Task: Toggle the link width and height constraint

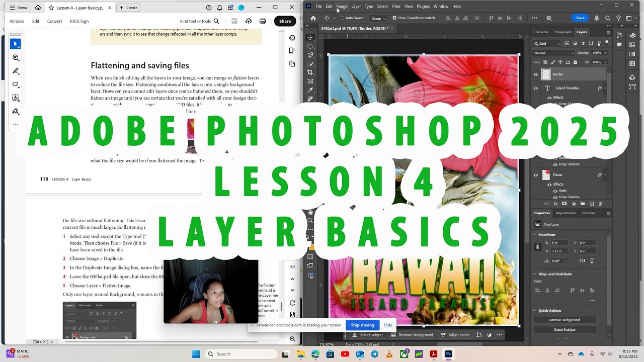Action: click(538, 247)
